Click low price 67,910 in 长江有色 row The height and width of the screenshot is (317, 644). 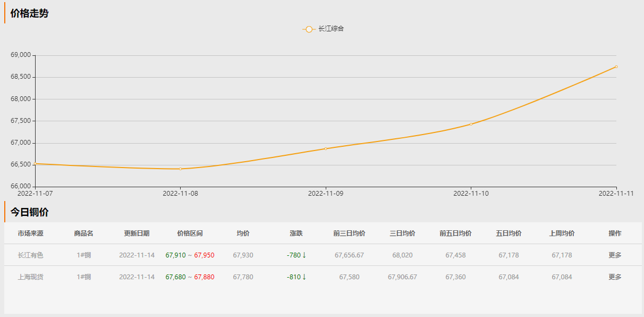click(x=175, y=255)
